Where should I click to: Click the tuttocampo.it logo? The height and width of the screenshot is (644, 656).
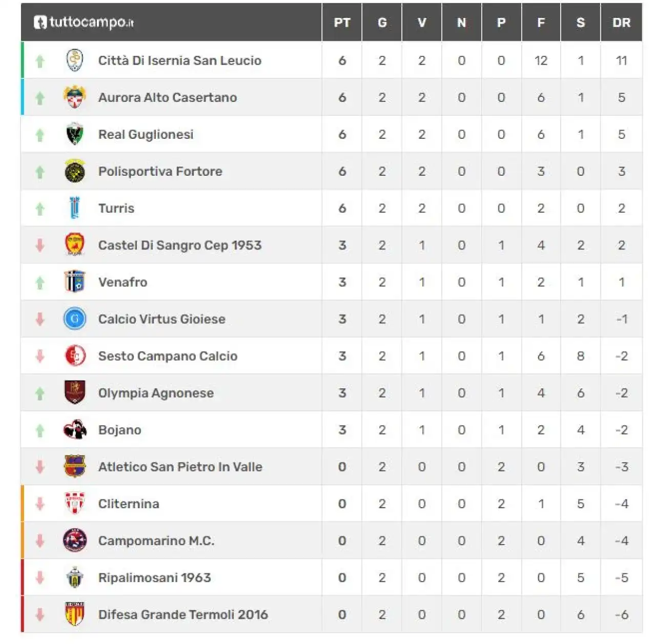84,23
